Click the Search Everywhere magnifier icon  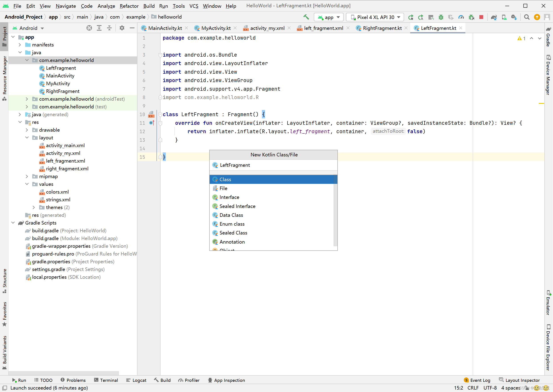click(527, 17)
